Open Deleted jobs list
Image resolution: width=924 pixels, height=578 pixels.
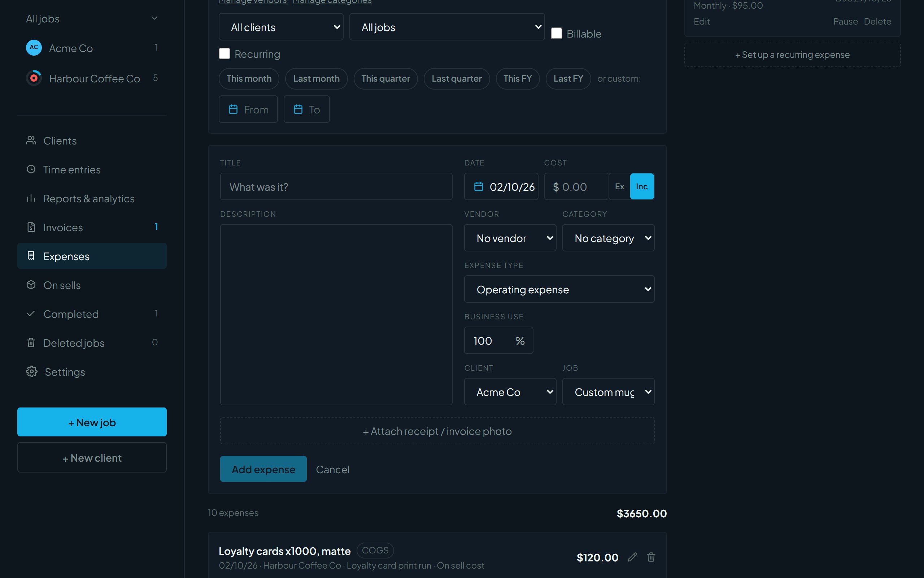(92, 342)
